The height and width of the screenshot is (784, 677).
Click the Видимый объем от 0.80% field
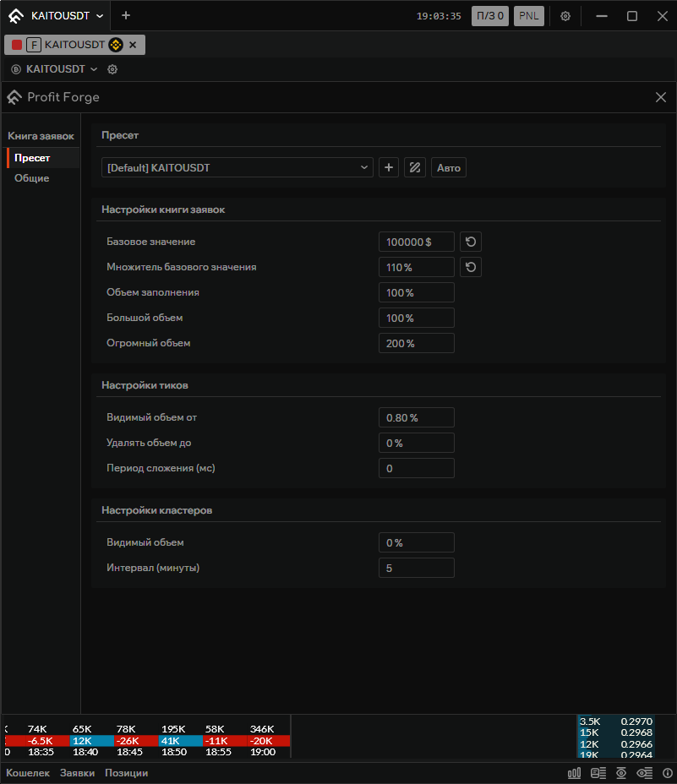pos(417,417)
